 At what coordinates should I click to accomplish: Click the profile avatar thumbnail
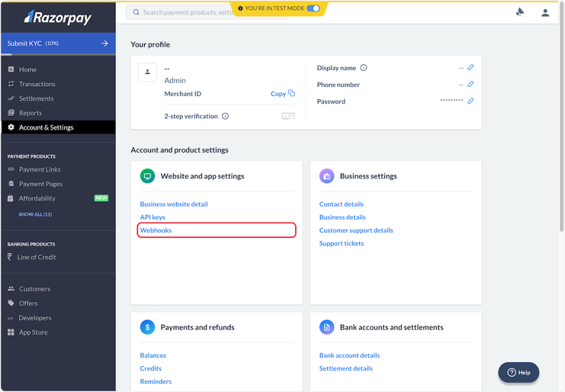pyautogui.click(x=147, y=72)
